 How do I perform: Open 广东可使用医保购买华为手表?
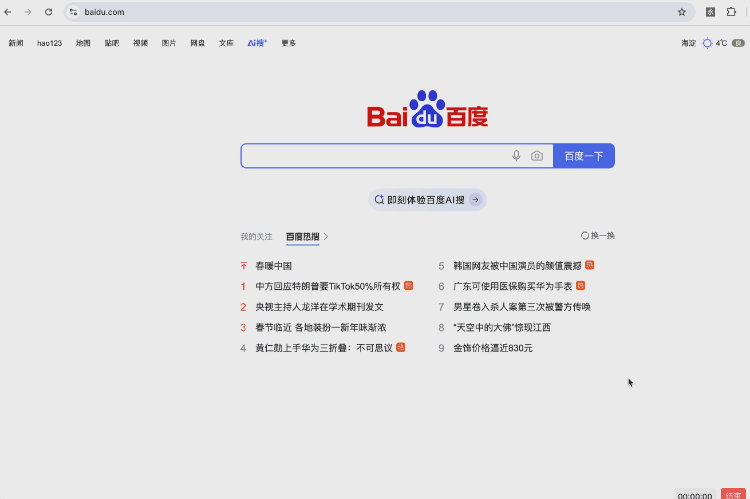pyautogui.click(x=513, y=286)
